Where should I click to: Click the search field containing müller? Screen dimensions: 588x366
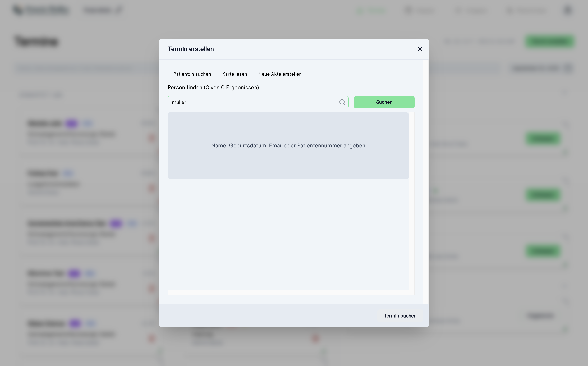258,102
